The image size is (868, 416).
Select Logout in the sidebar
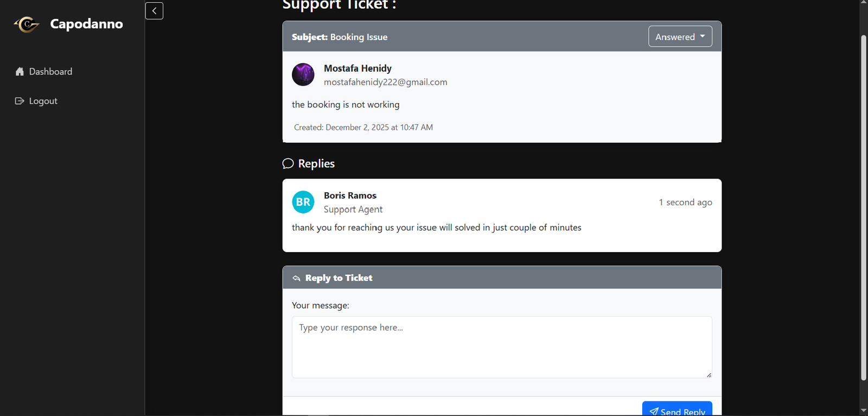(x=43, y=101)
